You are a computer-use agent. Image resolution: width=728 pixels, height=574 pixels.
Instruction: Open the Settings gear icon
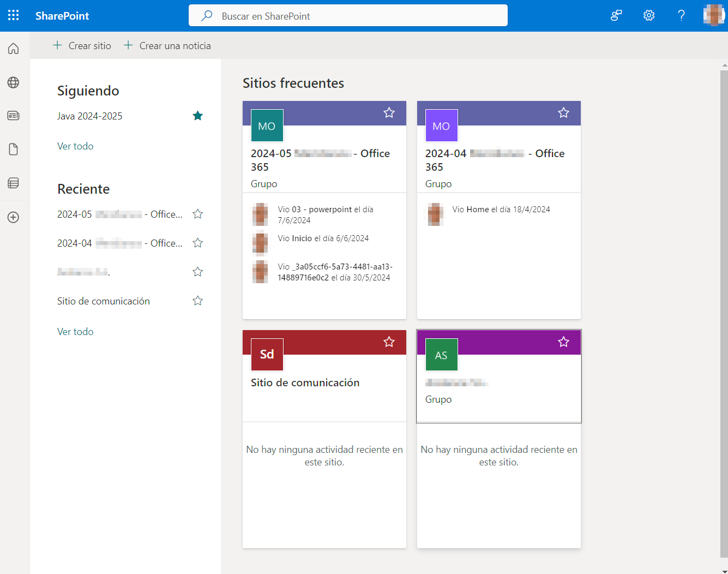pos(649,15)
